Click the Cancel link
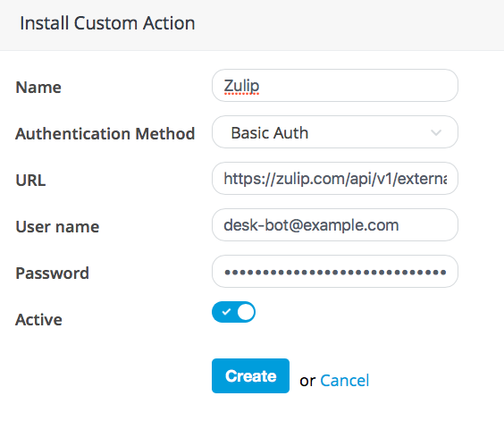The height and width of the screenshot is (421, 504). point(345,381)
